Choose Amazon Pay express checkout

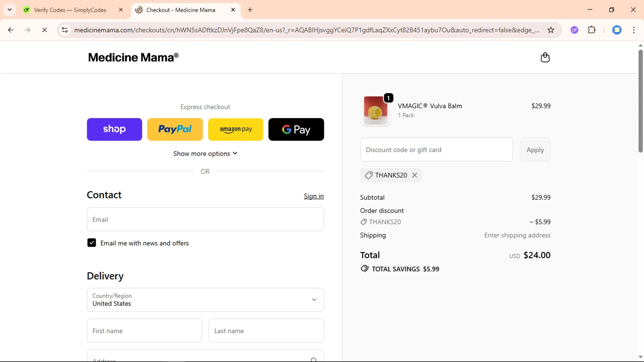[x=236, y=129]
